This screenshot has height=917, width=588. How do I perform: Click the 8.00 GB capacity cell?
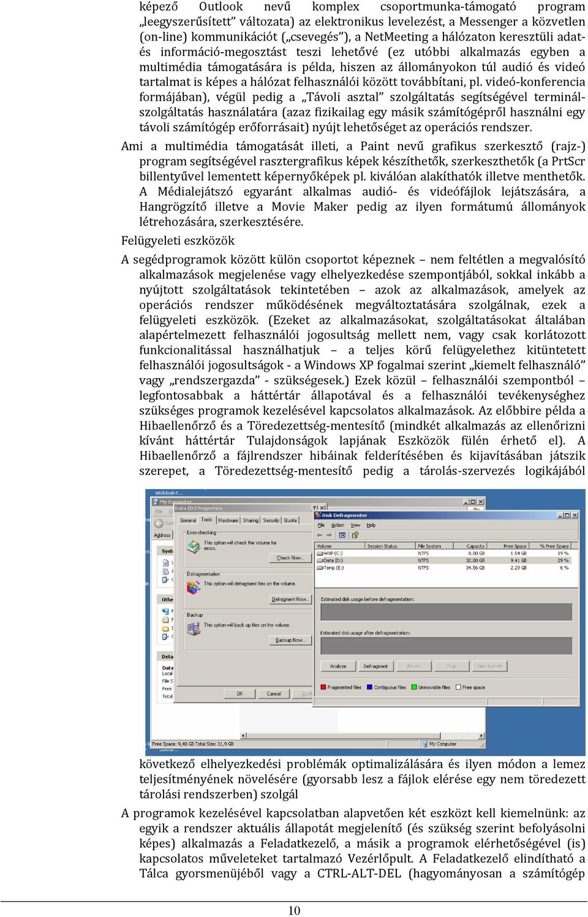pyautogui.click(x=477, y=553)
